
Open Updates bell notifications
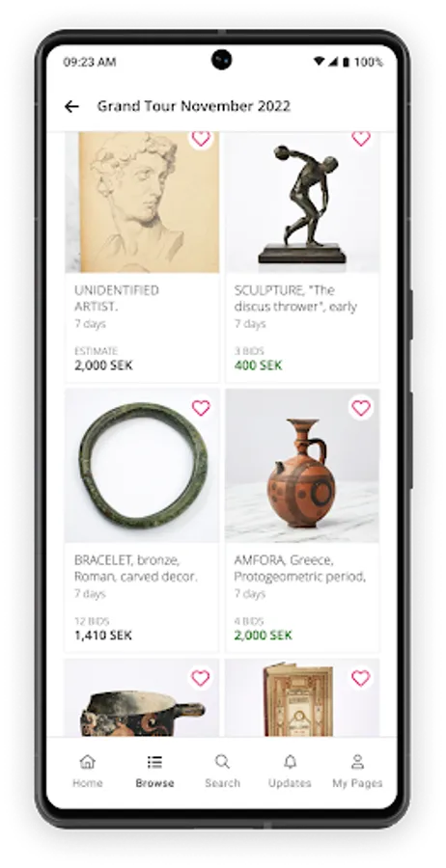pos(290,772)
